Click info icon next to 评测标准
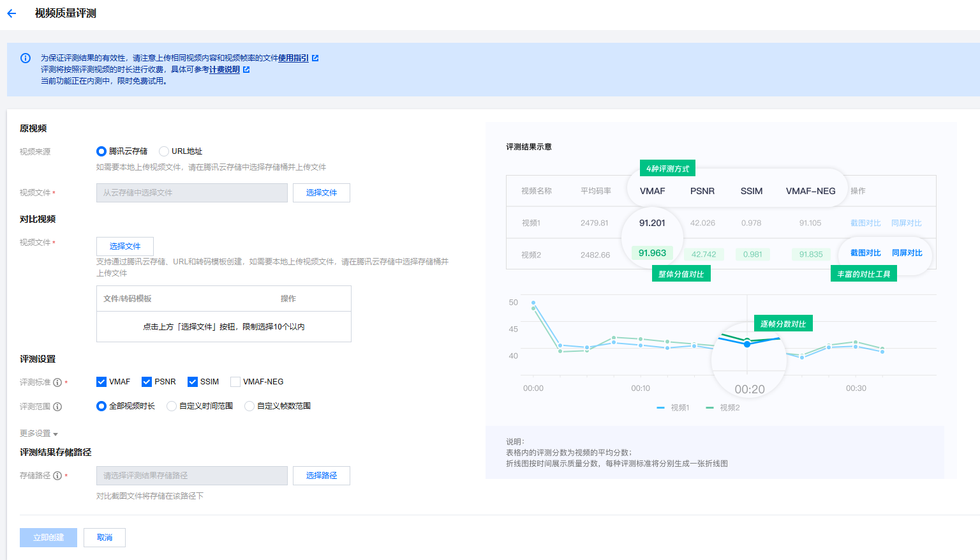Screen dimensions: 980x560 57,382
